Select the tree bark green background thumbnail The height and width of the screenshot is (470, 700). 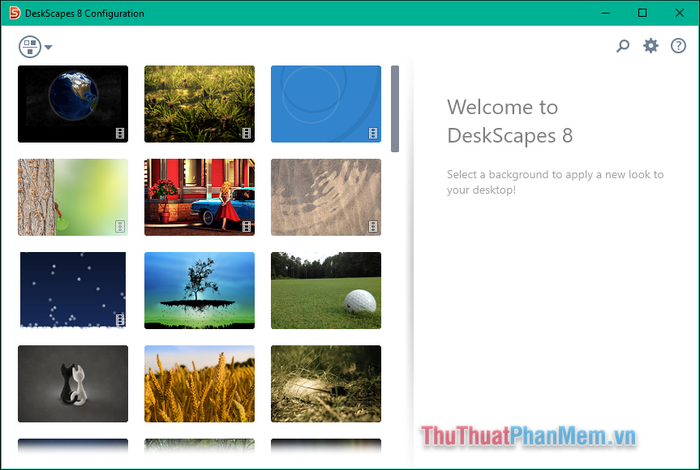tap(73, 197)
